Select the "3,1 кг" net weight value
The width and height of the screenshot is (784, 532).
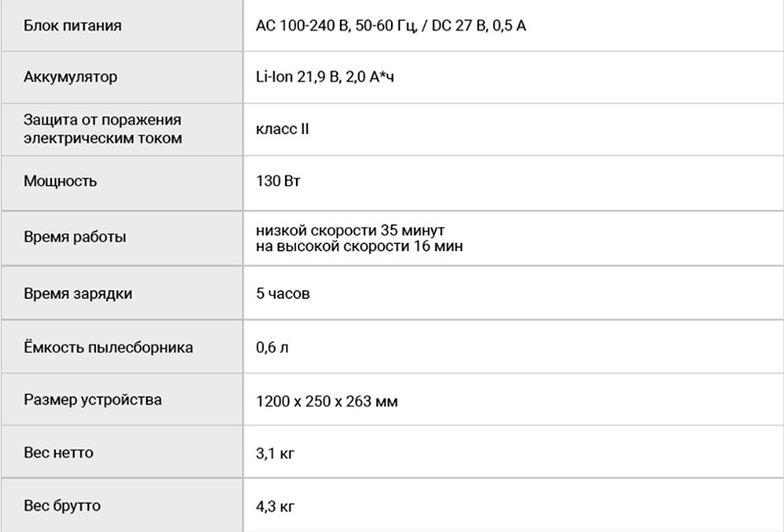(x=275, y=455)
